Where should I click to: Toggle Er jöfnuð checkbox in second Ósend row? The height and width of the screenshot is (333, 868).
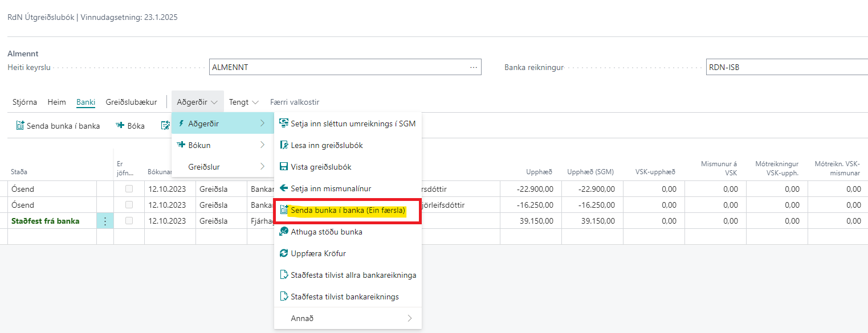[x=129, y=205]
